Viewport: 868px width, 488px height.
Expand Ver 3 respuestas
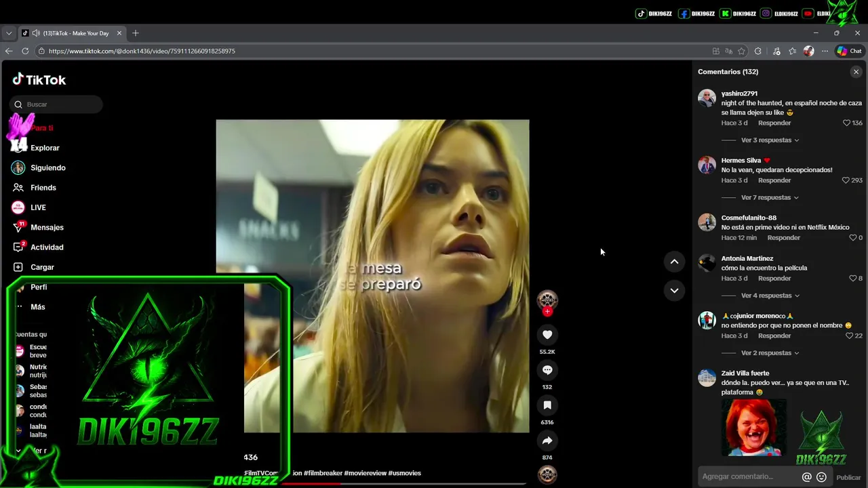coord(770,140)
